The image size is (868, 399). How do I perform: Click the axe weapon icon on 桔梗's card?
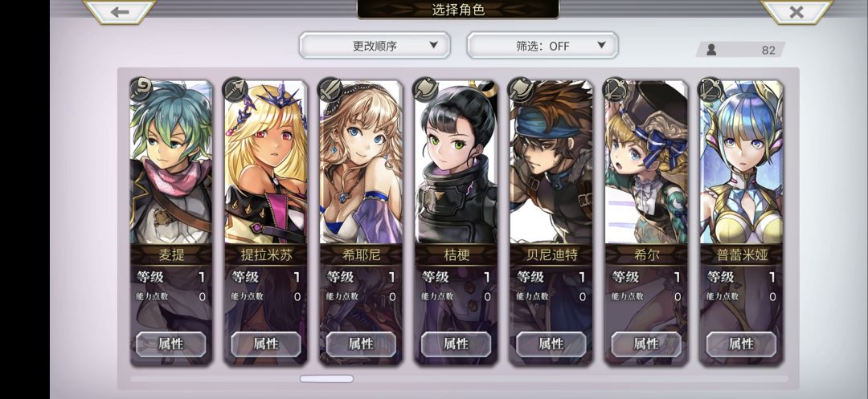click(426, 88)
